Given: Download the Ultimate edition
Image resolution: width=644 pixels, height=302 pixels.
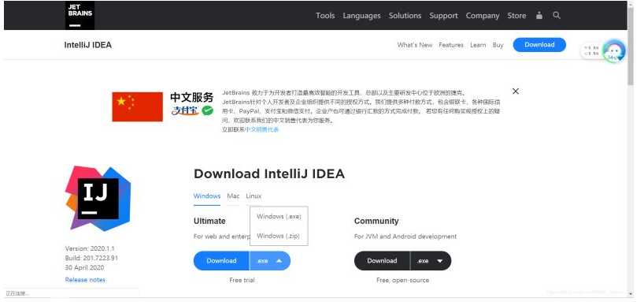Looking at the screenshot, I should pos(221,261).
